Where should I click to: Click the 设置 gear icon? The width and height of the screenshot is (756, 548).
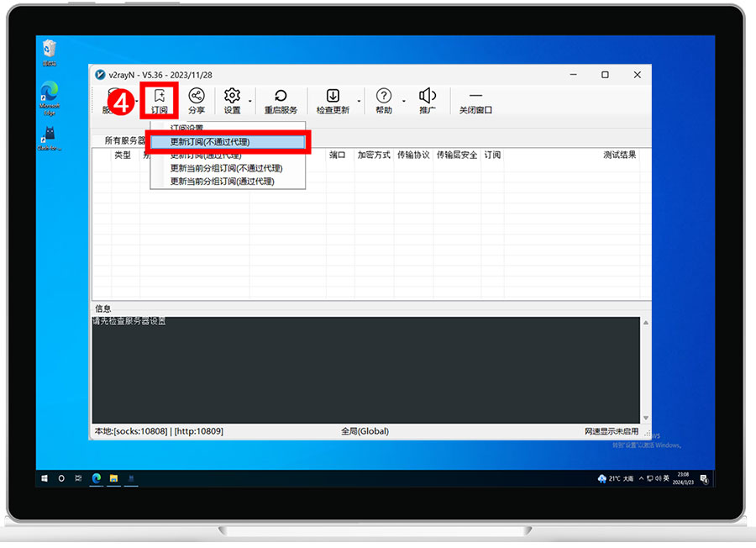pyautogui.click(x=233, y=100)
